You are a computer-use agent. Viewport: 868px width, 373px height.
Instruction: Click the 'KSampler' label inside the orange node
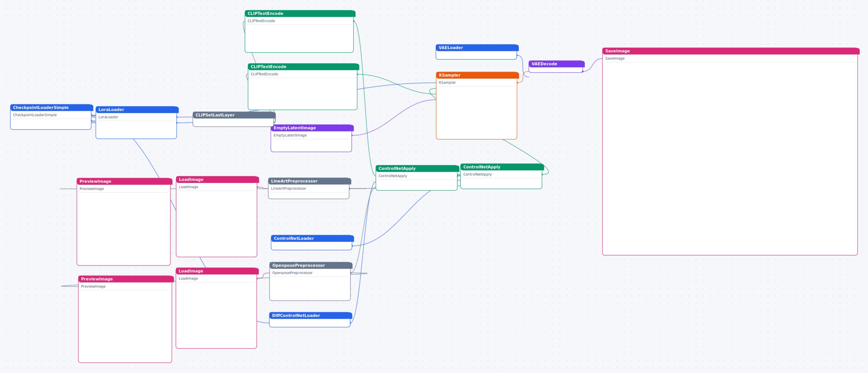point(447,83)
